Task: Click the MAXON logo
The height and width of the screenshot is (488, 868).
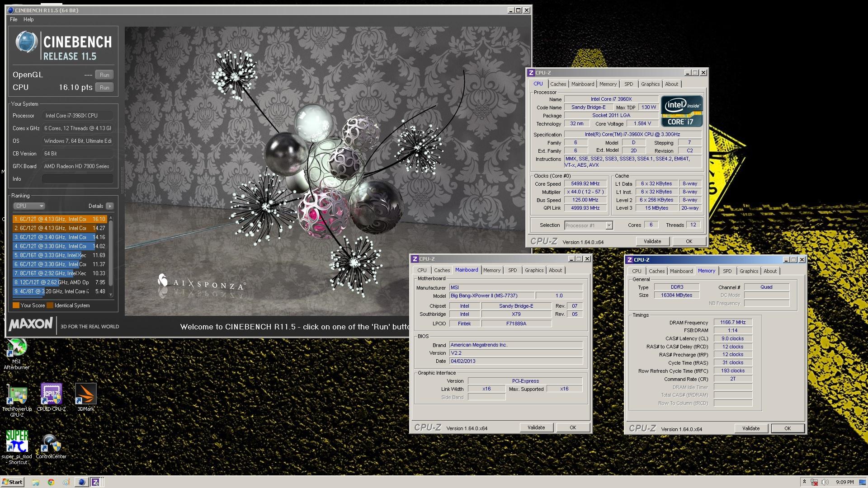Action: [31, 324]
